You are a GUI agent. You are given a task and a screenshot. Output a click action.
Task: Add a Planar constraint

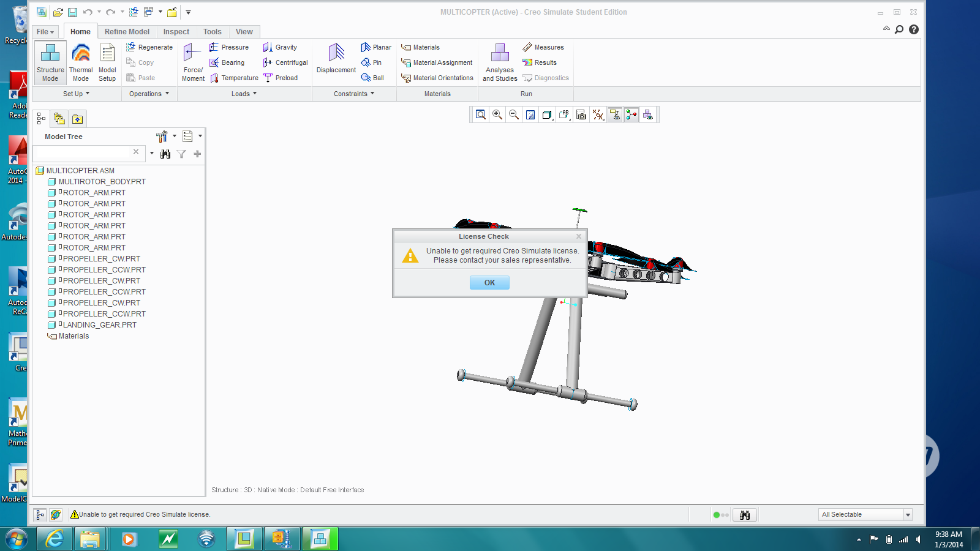point(376,47)
